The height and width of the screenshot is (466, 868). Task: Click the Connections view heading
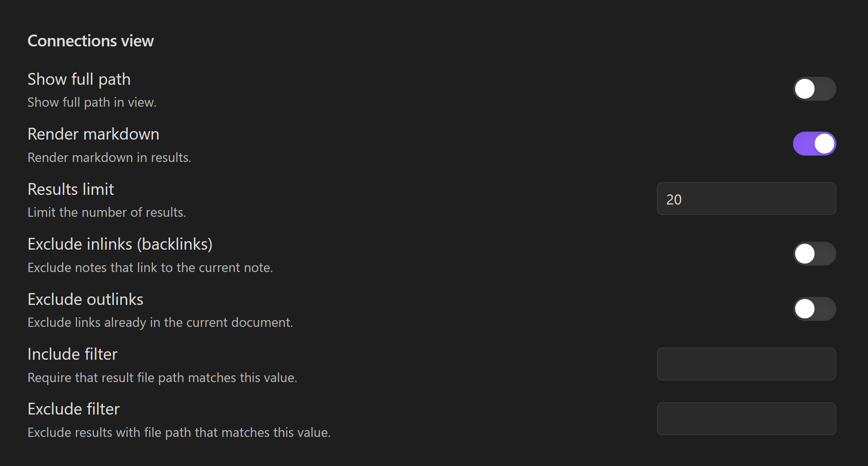(91, 41)
